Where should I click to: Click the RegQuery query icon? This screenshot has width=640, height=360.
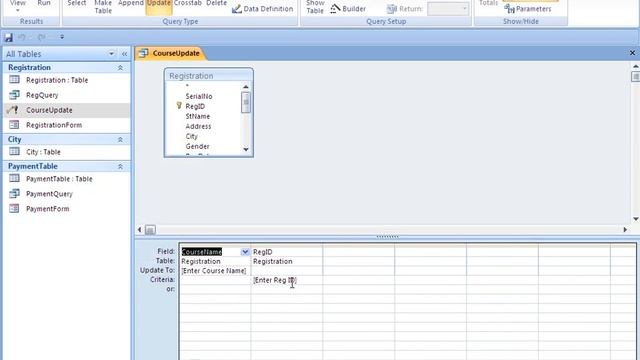pyautogui.click(x=14, y=95)
